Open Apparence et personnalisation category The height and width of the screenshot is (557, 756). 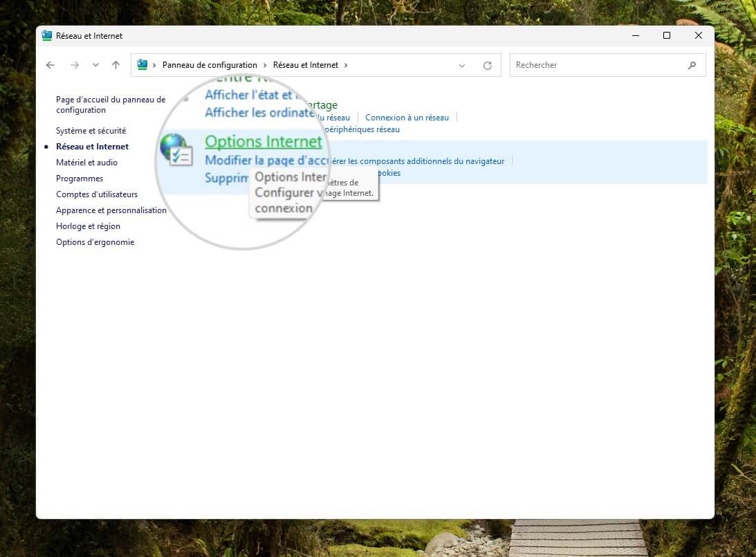tap(111, 210)
